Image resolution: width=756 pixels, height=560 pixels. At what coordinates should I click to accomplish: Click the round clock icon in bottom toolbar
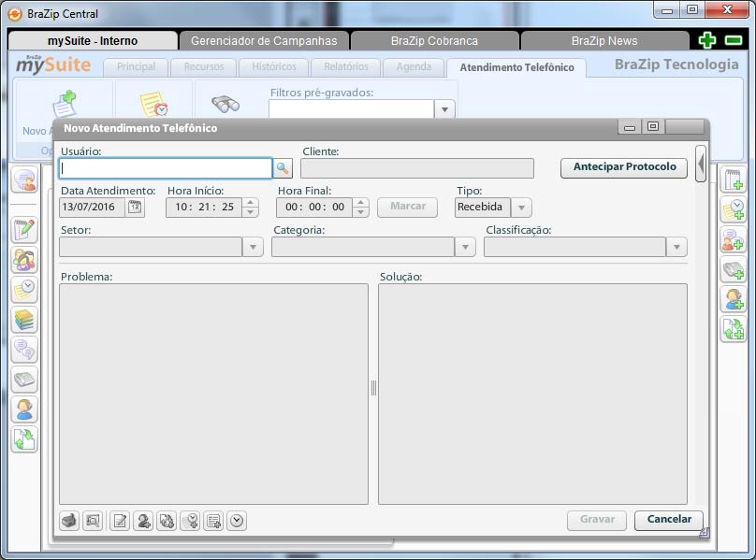[237, 521]
